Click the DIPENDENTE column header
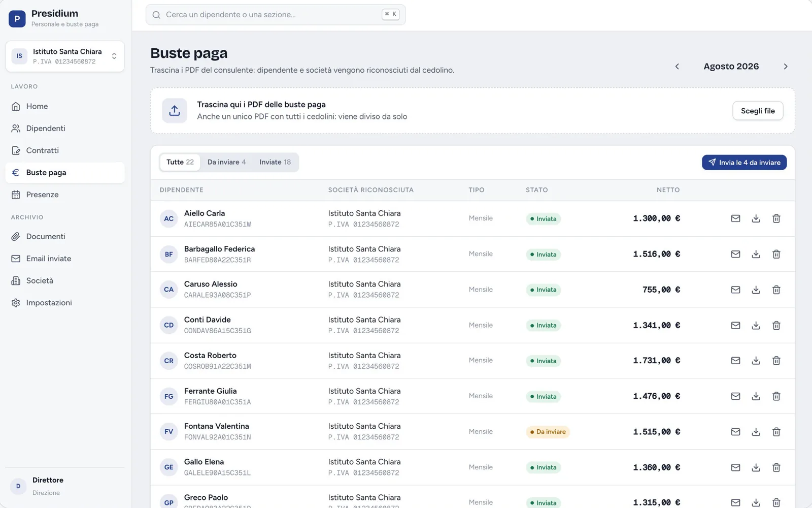 pyautogui.click(x=182, y=190)
